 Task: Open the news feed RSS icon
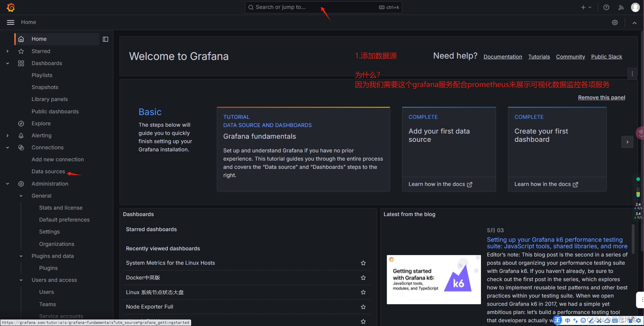[x=621, y=7]
